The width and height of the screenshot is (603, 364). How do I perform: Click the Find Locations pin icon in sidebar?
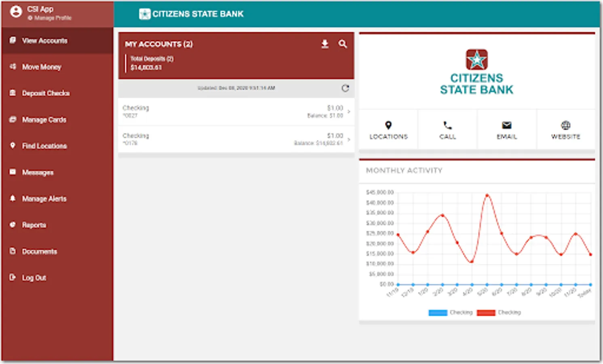click(13, 146)
